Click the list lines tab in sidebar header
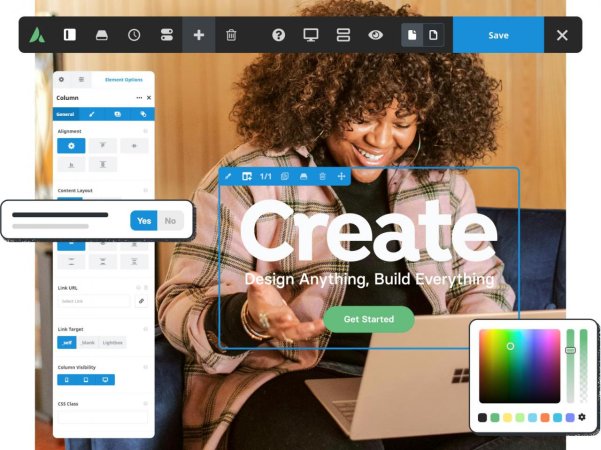 pos(81,79)
